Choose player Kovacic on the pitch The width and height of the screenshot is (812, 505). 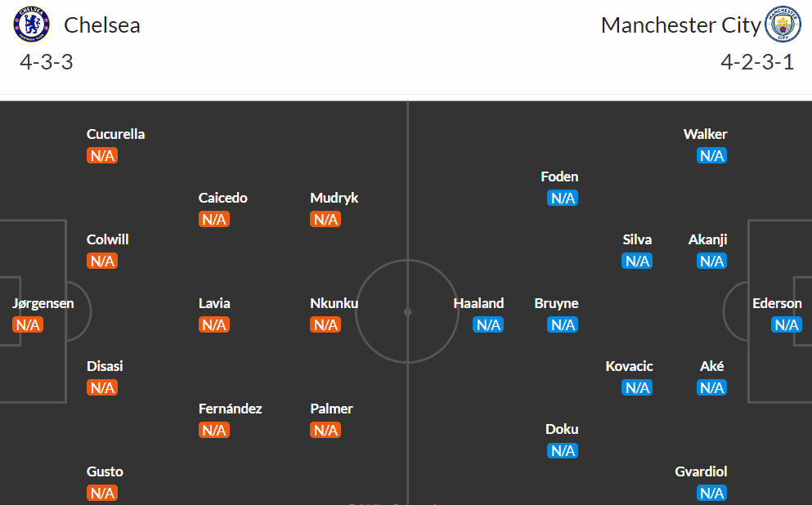629,366
